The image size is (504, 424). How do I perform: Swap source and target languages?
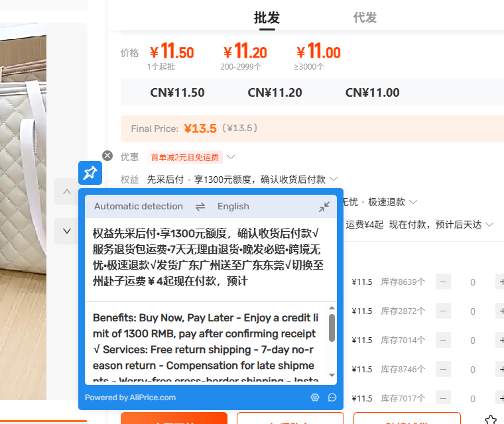(x=200, y=207)
